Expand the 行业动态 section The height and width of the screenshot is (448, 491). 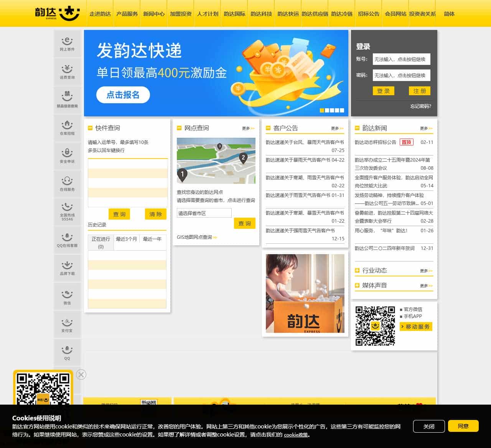click(357, 270)
